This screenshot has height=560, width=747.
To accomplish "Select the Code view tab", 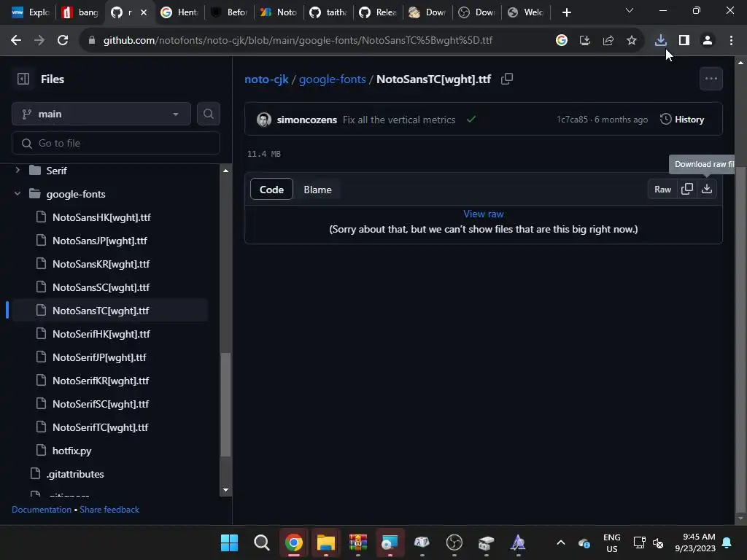I will click(x=271, y=190).
